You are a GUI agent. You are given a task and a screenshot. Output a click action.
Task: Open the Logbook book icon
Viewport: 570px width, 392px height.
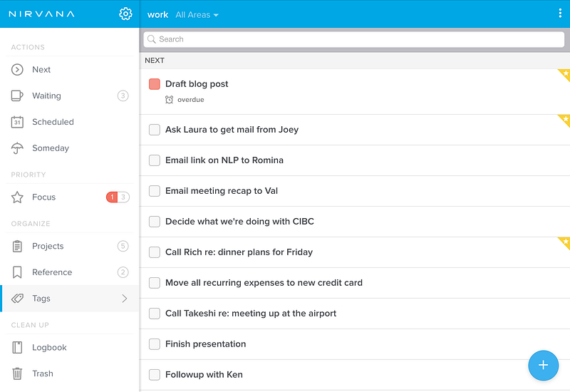click(18, 348)
